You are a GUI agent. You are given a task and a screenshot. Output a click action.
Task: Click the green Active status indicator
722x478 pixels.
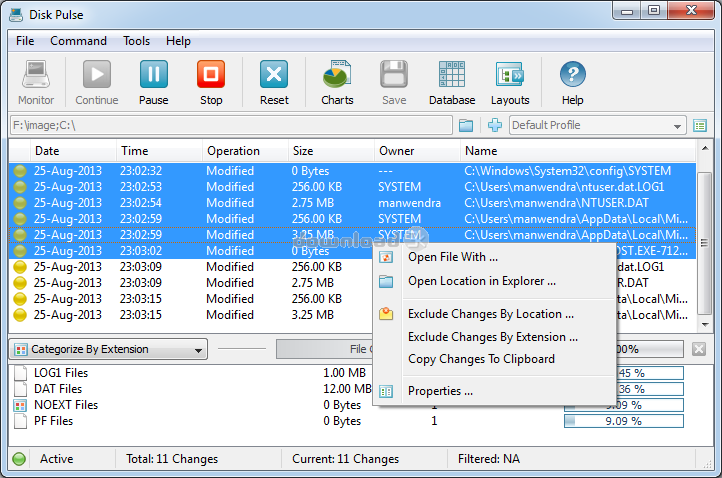pyautogui.click(x=19, y=459)
